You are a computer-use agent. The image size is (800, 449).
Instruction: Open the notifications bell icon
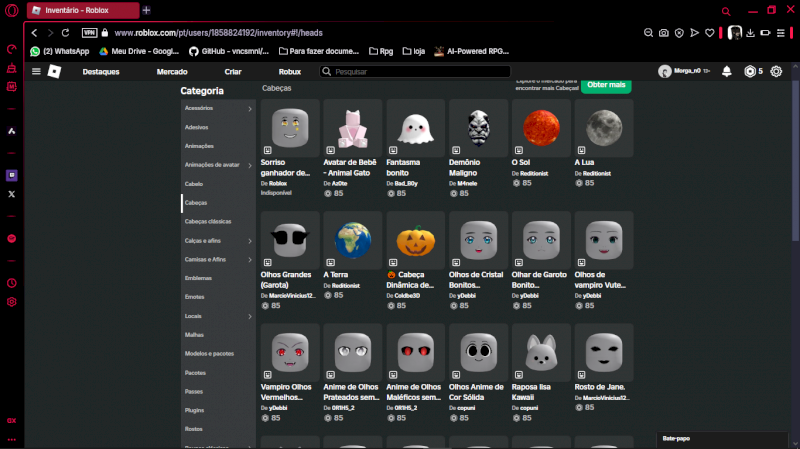pos(726,72)
